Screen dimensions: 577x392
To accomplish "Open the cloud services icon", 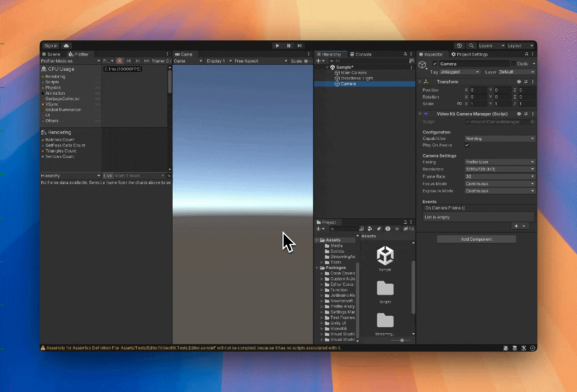I will 66,46.
